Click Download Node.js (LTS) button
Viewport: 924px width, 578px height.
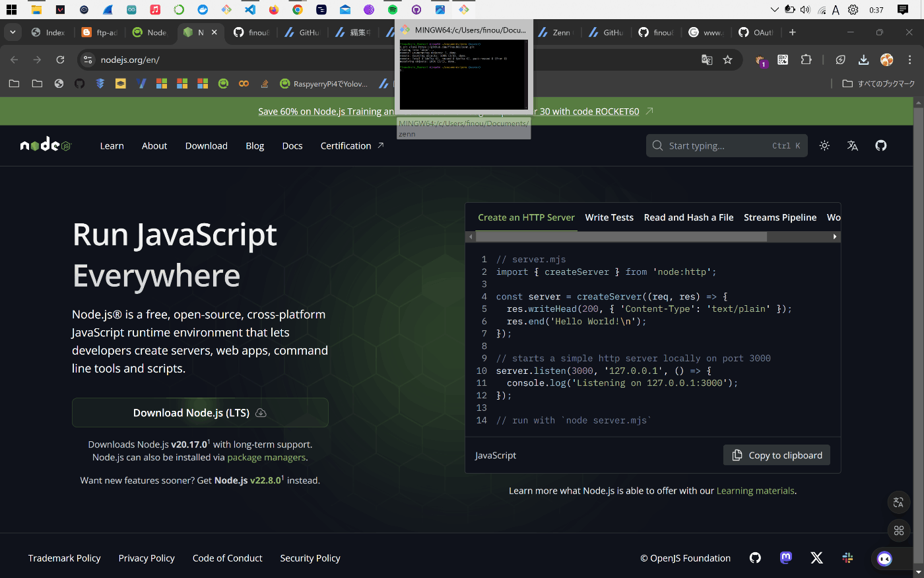(200, 413)
